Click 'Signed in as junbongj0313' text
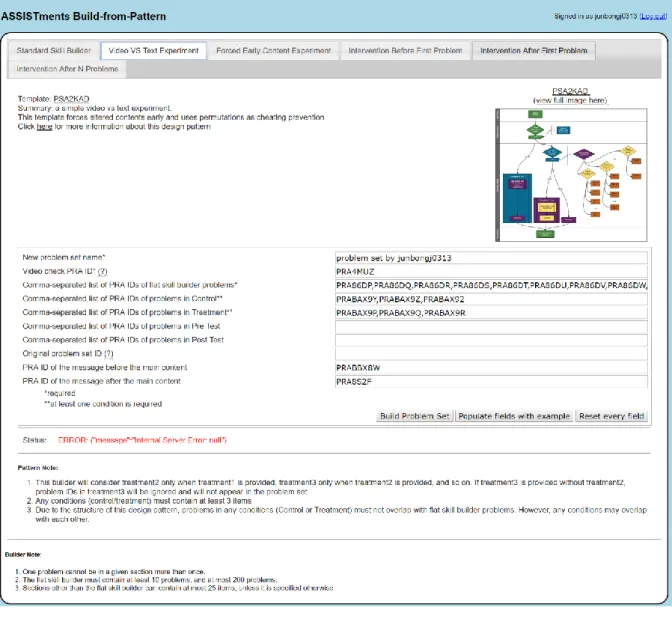This screenshot has width=672, height=622. click(596, 16)
